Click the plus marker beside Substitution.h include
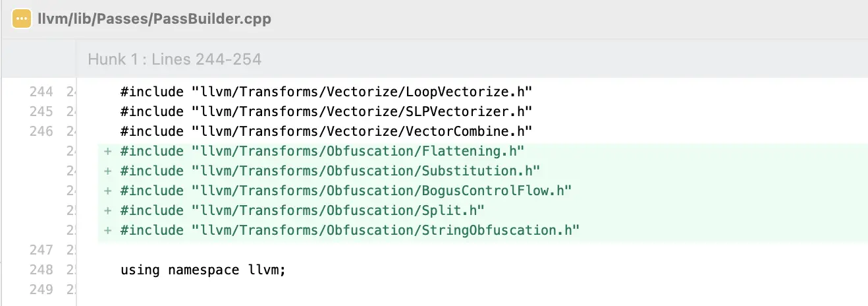 tap(107, 171)
